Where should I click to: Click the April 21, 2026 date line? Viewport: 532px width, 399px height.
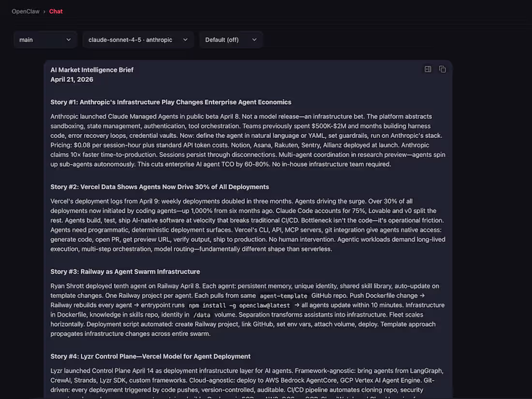[72, 79]
